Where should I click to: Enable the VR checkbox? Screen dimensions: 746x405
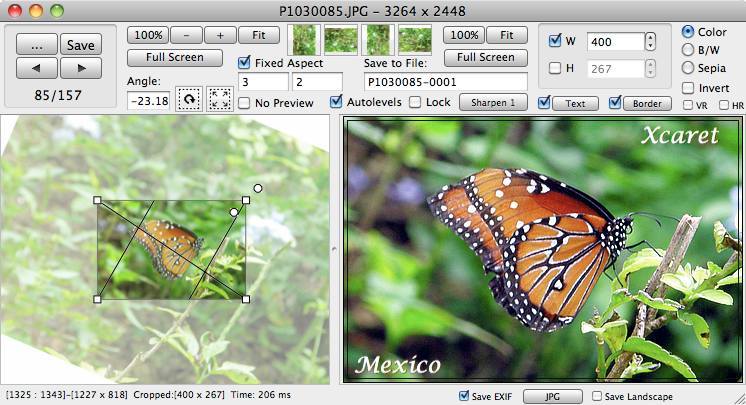pyautogui.click(x=687, y=105)
